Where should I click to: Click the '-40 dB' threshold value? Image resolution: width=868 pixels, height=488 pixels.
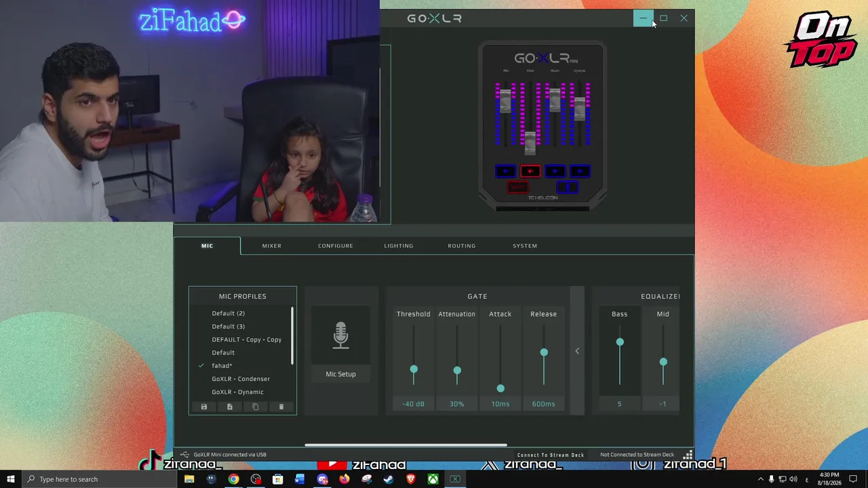pos(413,404)
